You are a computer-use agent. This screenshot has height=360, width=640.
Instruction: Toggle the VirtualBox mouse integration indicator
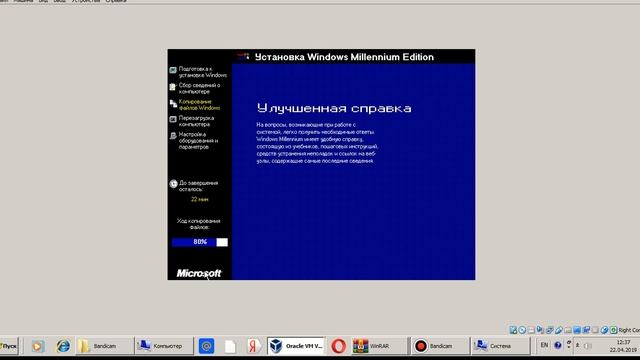[x=604, y=330]
